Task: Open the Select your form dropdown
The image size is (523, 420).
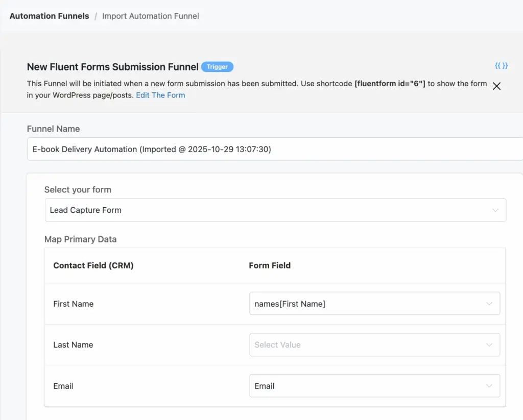Action: (x=276, y=210)
